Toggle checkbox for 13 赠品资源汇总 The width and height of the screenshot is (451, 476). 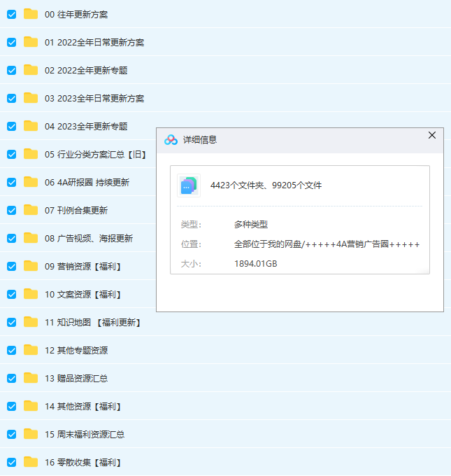coord(11,378)
